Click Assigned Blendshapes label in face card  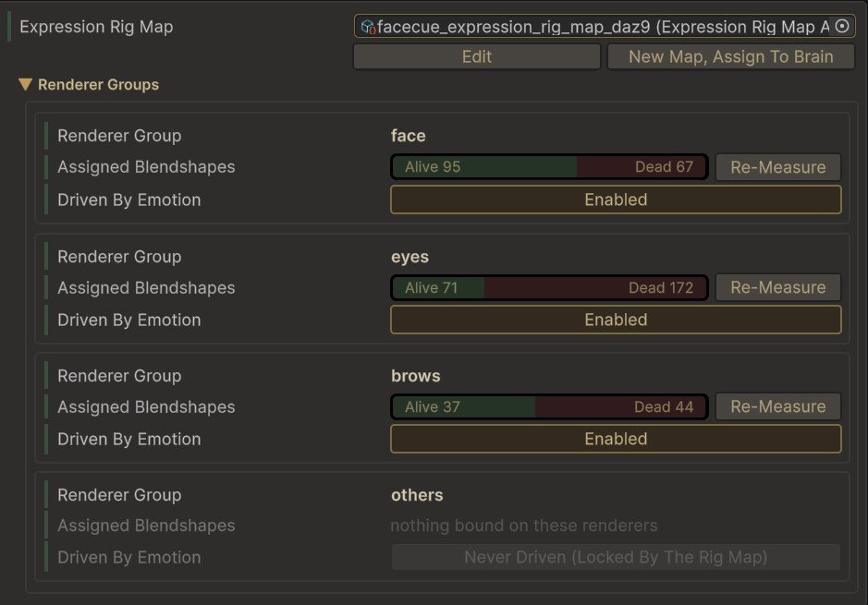[x=146, y=167]
